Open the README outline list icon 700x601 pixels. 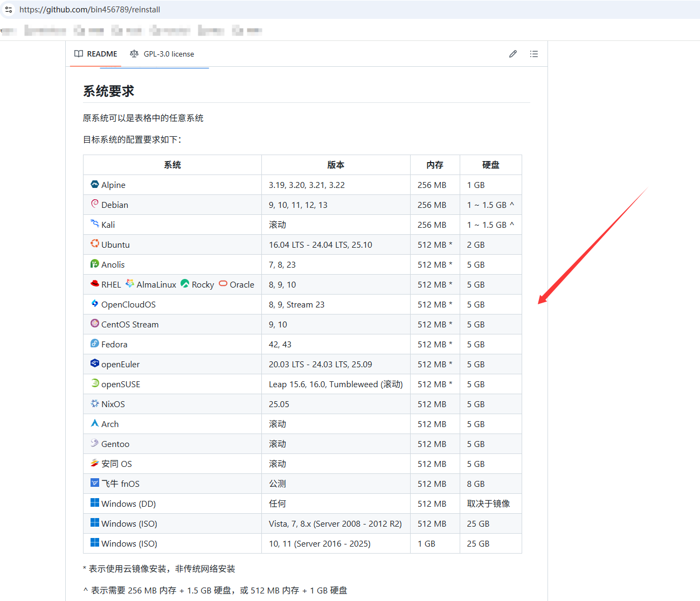(x=534, y=54)
